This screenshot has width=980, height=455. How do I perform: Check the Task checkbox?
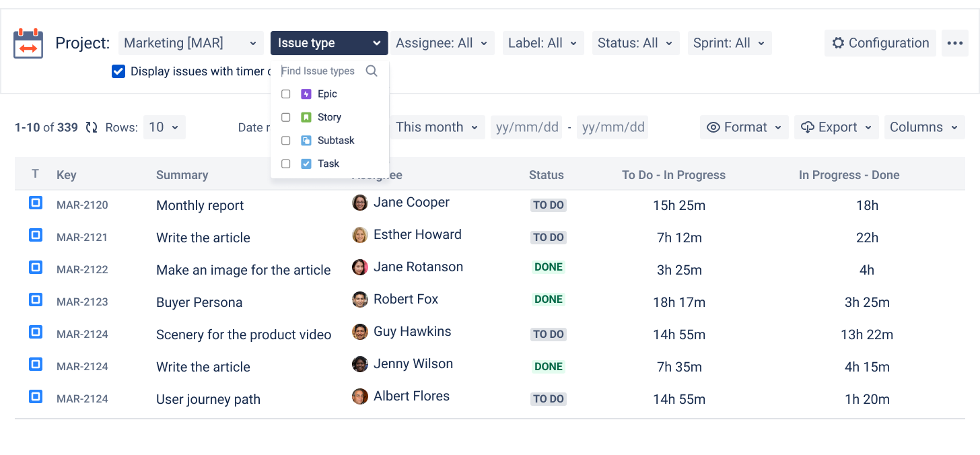(285, 163)
